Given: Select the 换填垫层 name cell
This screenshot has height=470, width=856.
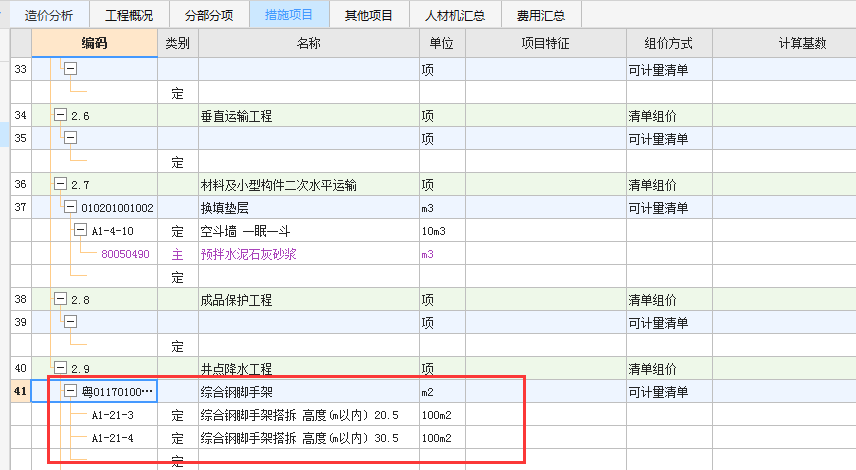Looking at the screenshot, I should point(309,208).
